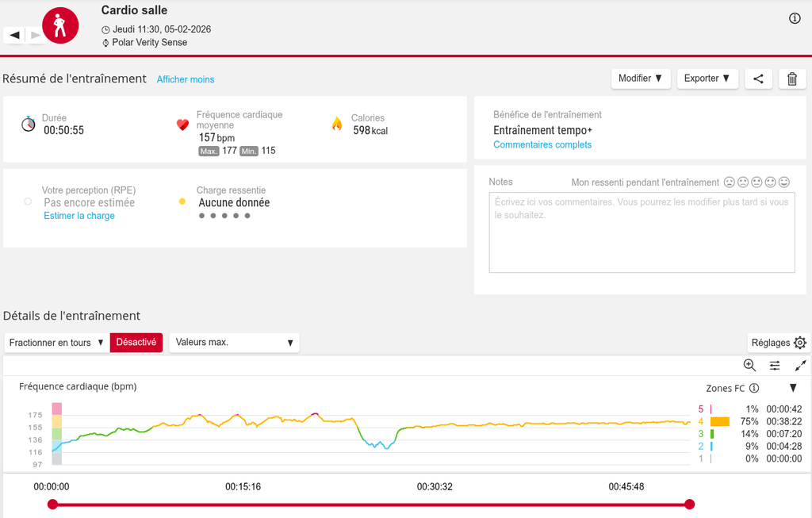The width and height of the screenshot is (812, 518).
Task: Open the Exporter menu
Action: (707, 79)
